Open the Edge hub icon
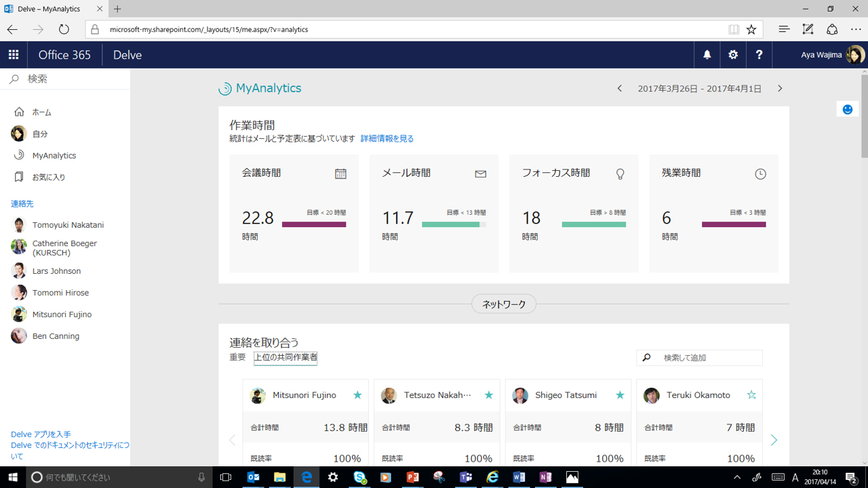Screen dimensions: 868x488 (x=784, y=29)
